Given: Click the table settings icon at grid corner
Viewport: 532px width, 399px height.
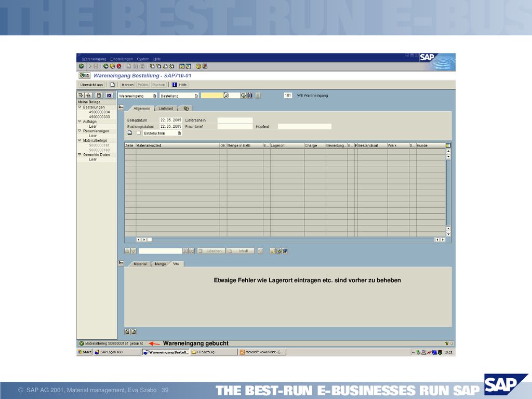Looking at the screenshot, I should point(448,145).
